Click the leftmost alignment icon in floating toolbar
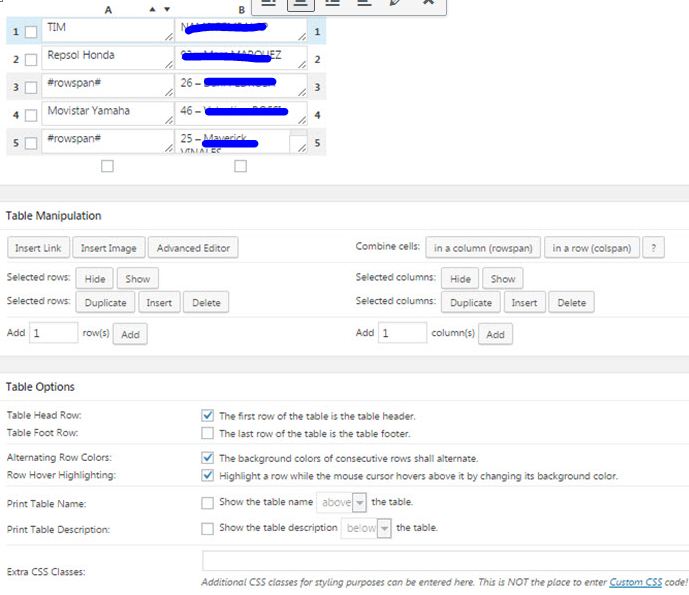The height and width of the screenshot is (595, 689). [267, 3]
